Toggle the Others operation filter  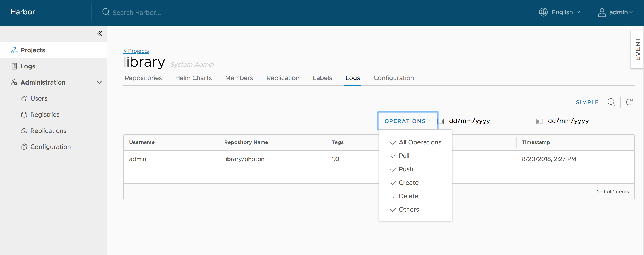pyautogui.click(x=408, y=209)
